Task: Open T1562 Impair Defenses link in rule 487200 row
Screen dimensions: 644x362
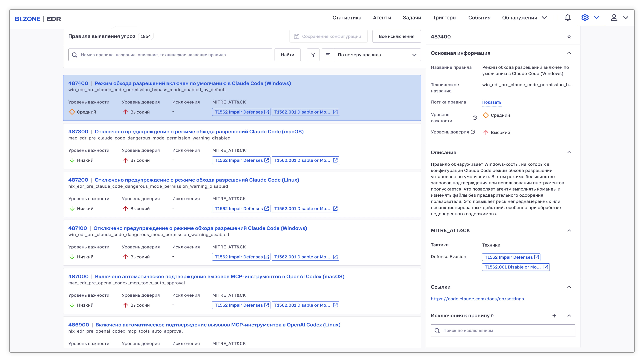Action: [x=241, y=209]
